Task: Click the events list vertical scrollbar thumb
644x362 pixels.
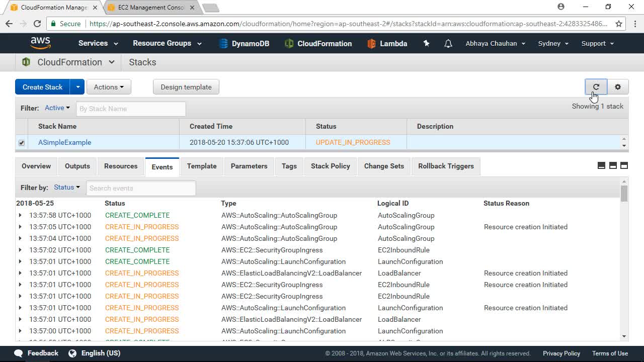Action: [x=624, y=194]
